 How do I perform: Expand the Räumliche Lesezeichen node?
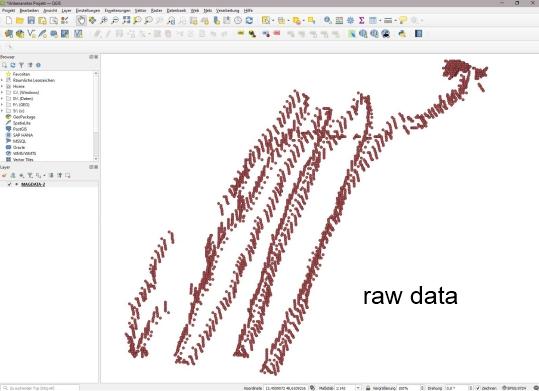tap(2, 80)
